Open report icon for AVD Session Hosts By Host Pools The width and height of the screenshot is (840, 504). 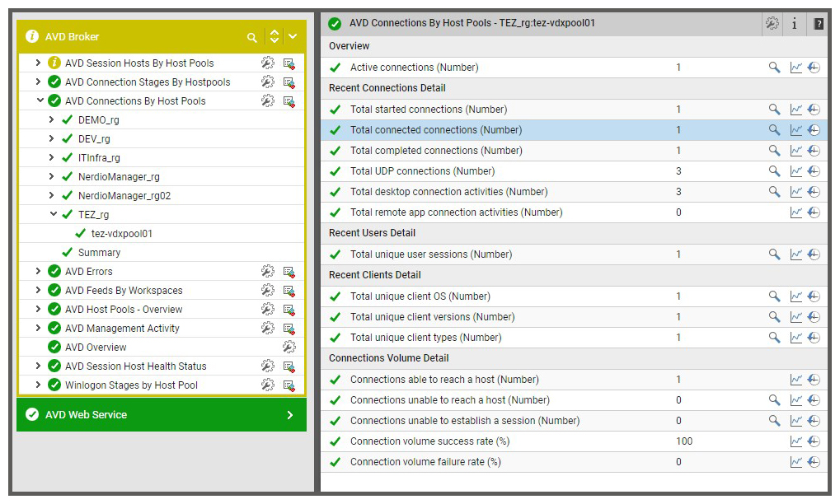[289, 63]
